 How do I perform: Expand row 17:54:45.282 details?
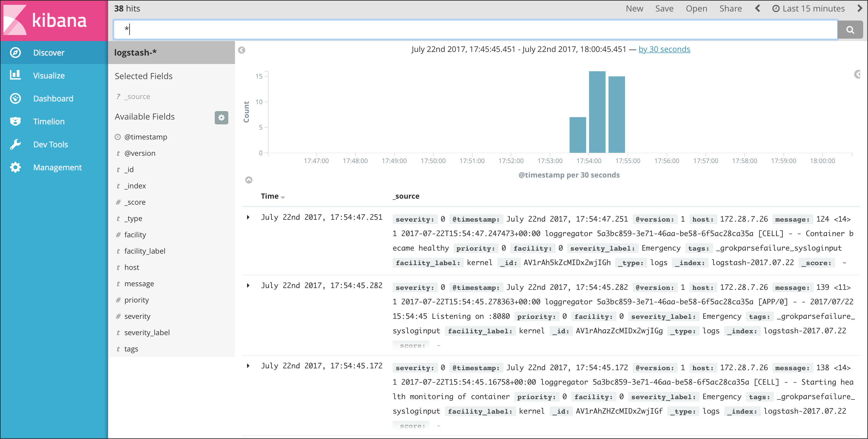pos(248,286)
